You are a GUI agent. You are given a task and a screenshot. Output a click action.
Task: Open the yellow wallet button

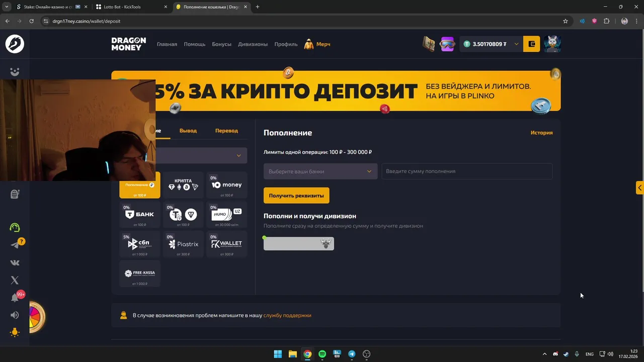click(532, 44)
